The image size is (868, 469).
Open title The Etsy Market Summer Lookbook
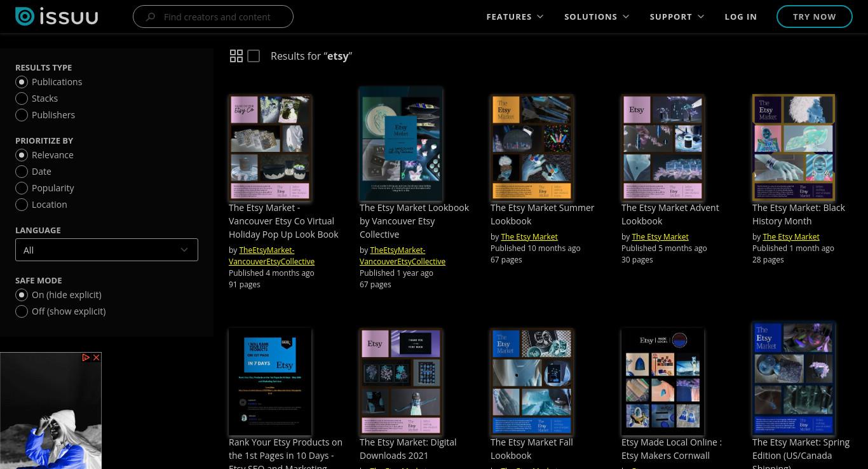click(x=543, y=214)
